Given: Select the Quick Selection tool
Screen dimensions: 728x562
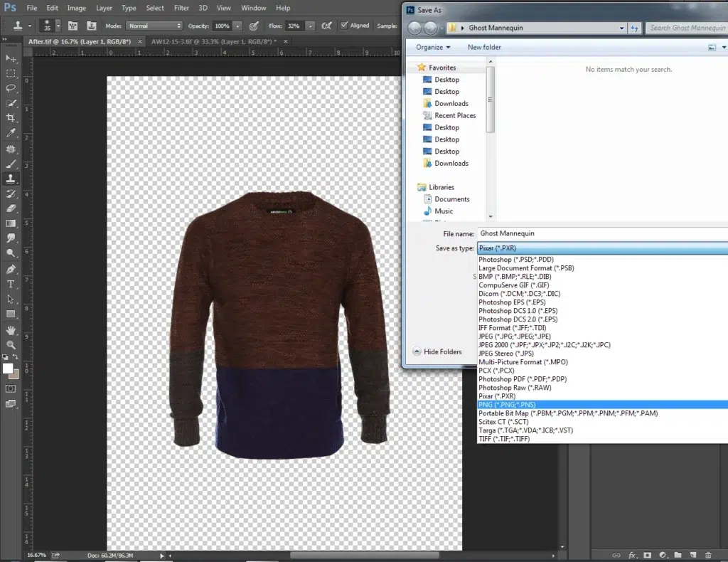Looking at the screenshot, I should 11,103.
